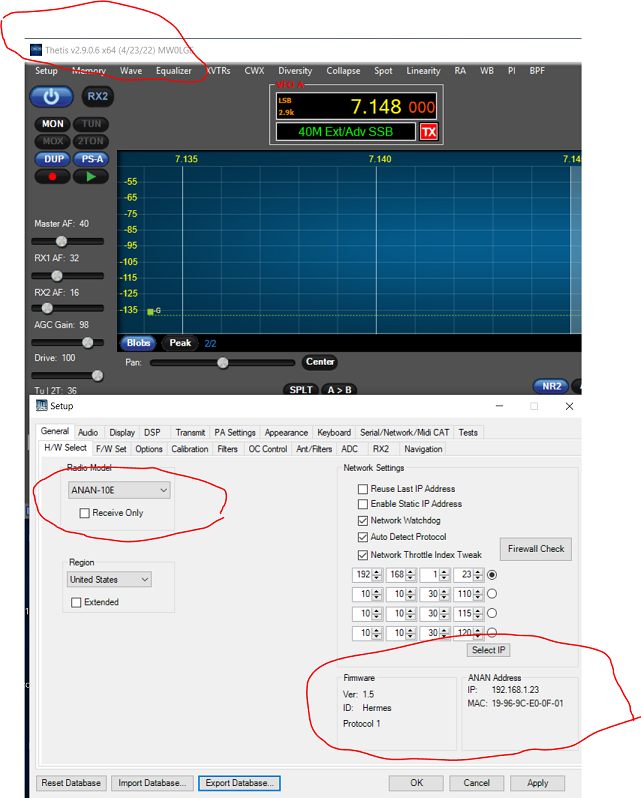Click the blue power button in Thetis

click(51, 97)
